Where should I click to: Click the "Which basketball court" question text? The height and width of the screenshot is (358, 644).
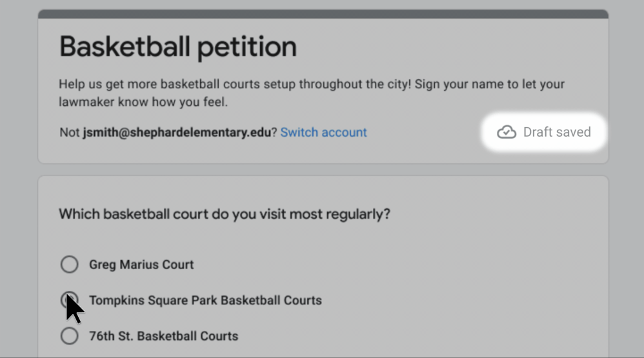click(225, 214)
